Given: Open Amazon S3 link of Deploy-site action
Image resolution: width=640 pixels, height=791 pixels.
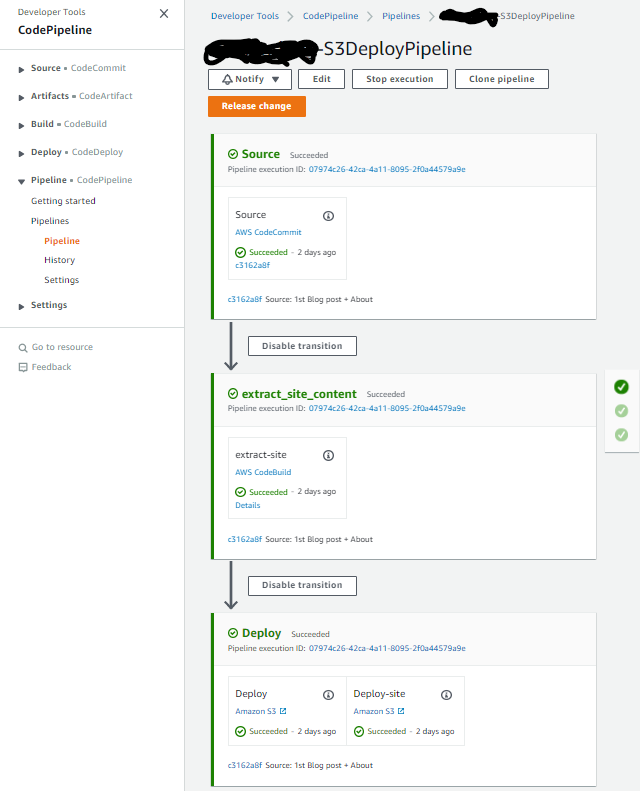Looking at the screenshot, I should pos(374,711).
